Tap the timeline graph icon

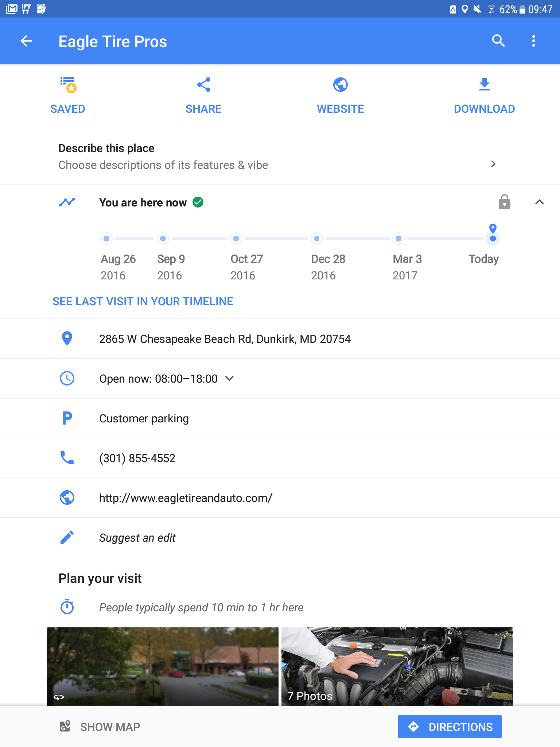pos(67,202)
